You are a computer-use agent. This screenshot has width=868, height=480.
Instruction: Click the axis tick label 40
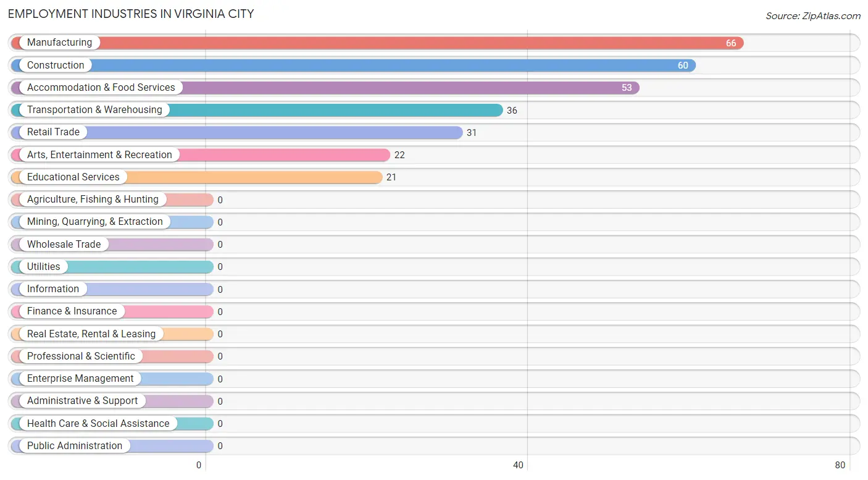[519, 465]
